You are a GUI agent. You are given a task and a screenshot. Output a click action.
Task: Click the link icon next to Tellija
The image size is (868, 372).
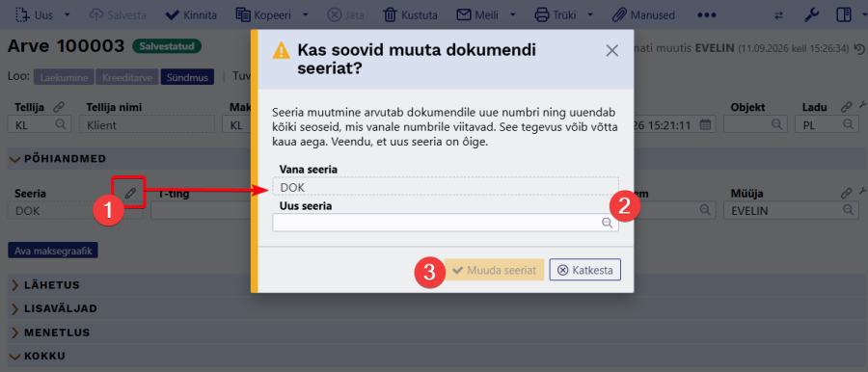(x=58, y=107)
